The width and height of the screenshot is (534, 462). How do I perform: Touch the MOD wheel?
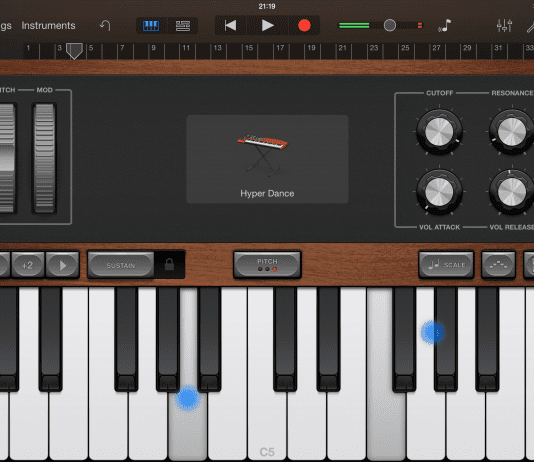pos(44,158)
